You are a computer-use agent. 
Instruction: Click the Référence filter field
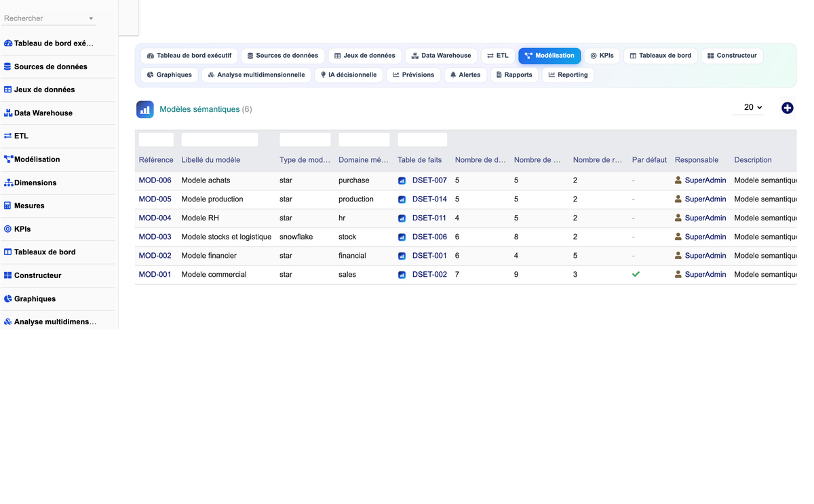point(156,140)
